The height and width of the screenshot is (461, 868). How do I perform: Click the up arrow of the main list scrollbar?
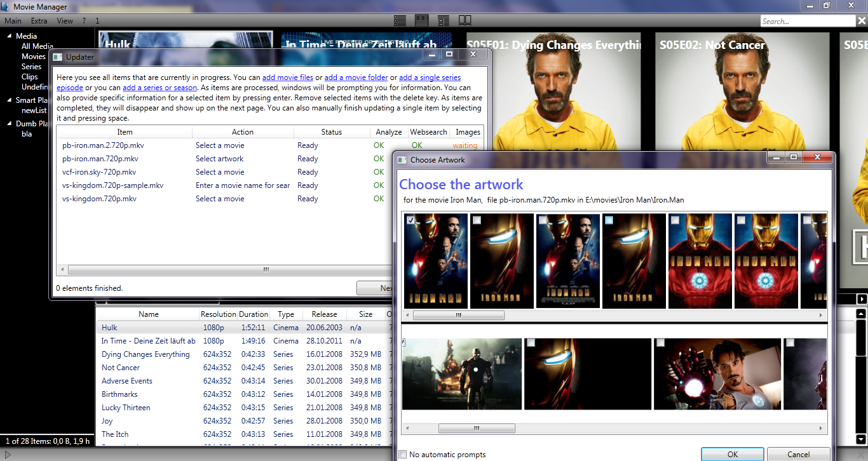pyautogui.click(x=861, y=314)
